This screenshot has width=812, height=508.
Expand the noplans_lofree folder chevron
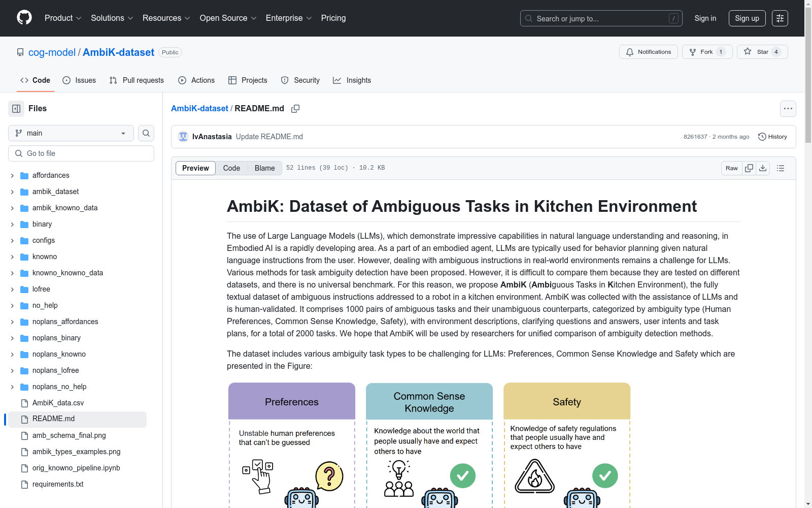(x=12, y=371)
